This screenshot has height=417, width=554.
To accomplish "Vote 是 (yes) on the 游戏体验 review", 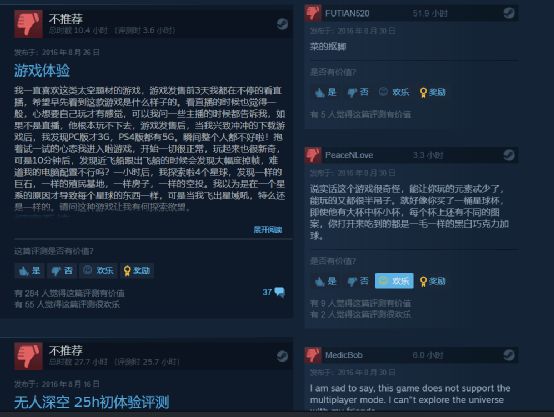I will click(30, 271).
